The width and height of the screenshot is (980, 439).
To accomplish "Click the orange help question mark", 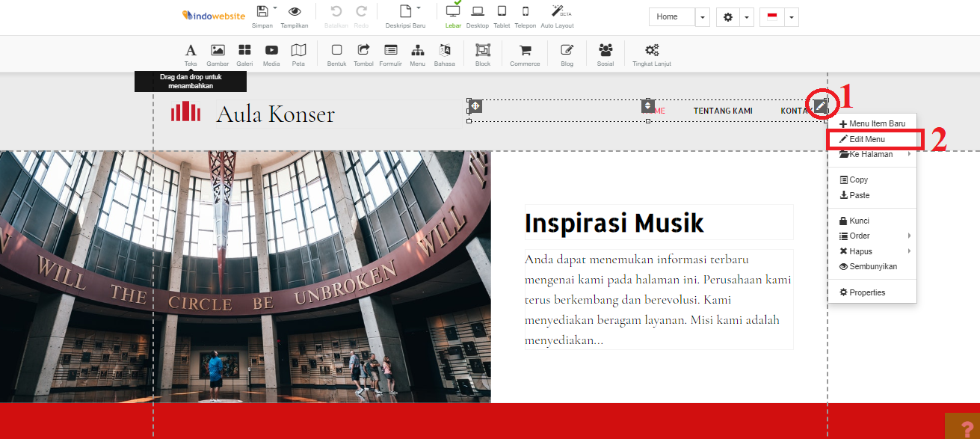I will click(967, 429).
